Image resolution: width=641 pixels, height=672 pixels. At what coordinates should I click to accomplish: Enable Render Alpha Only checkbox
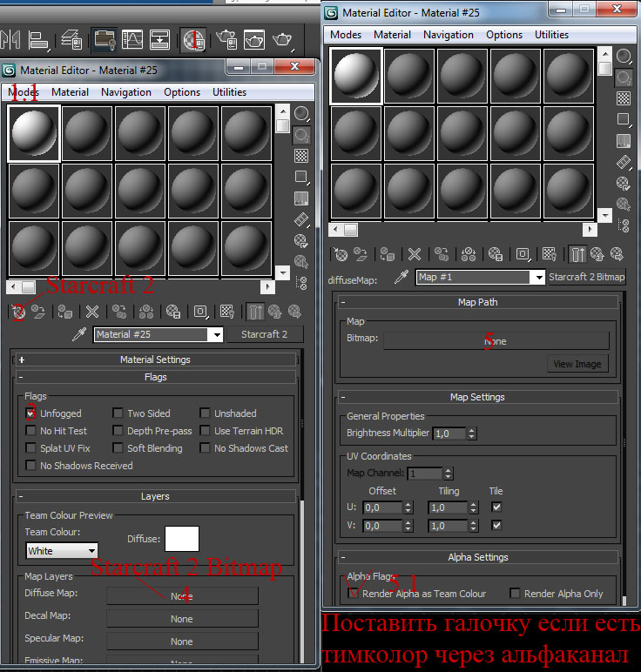tap(515, 593)
